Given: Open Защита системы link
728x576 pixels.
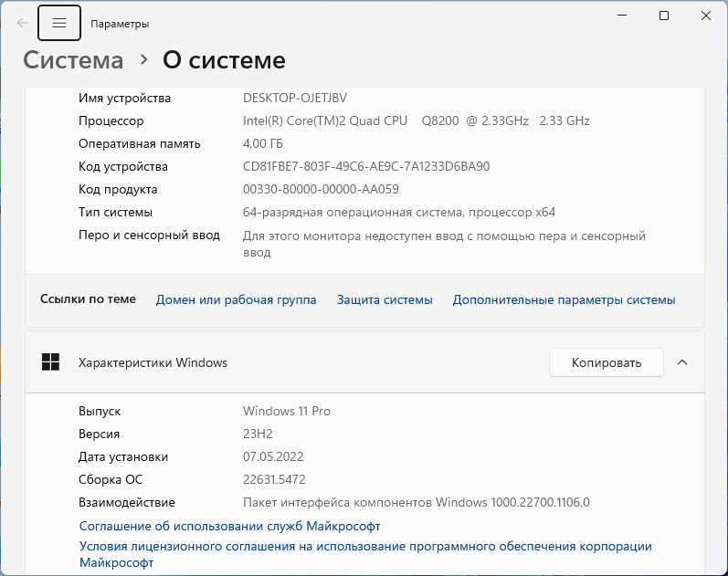Looking at the screenshot, I should coord(385,299).
